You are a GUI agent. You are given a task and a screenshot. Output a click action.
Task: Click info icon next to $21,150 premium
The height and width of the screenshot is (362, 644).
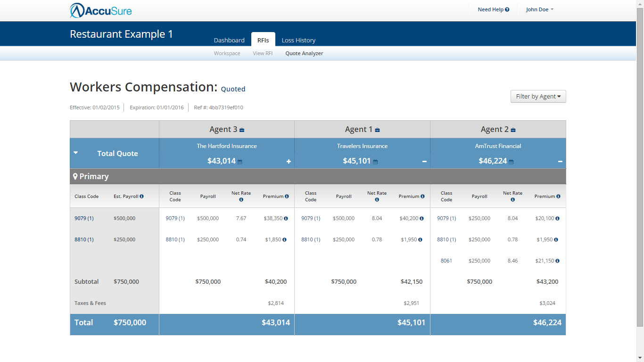pyautogui.click(x=557, y=261)
